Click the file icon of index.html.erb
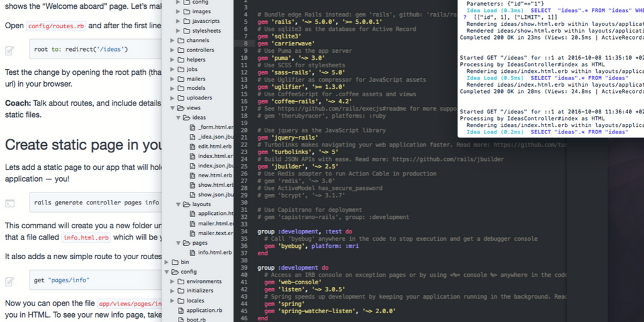The height and width of the screenshot is (322, 644). tap(192, 156)
